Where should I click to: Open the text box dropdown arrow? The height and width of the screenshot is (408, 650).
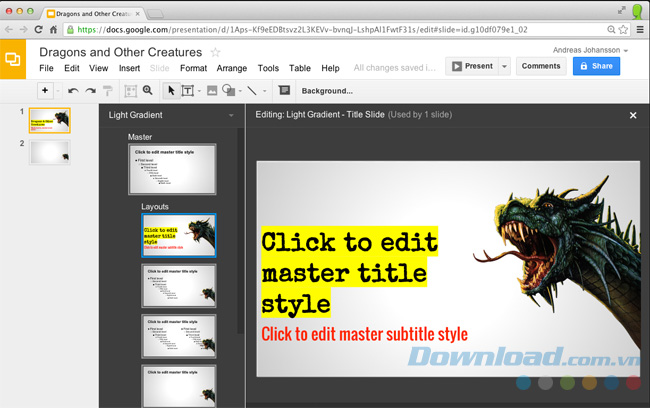[x=199, y=91]
